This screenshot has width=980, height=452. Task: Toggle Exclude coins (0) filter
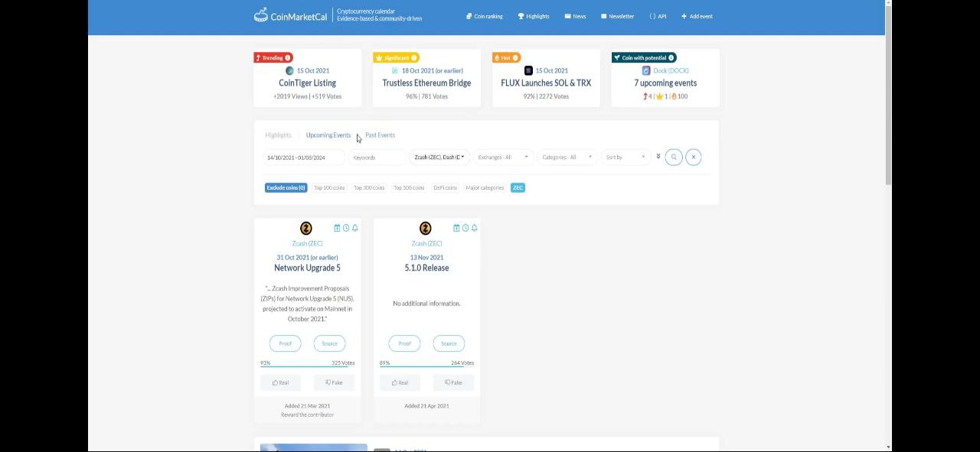(286, 187)
